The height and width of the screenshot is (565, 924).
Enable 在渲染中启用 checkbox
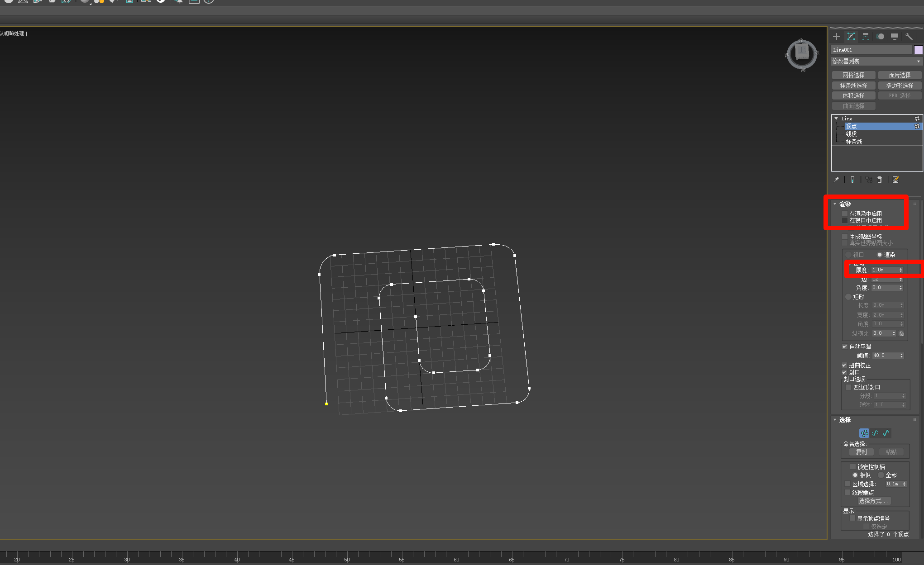[845, 214]
